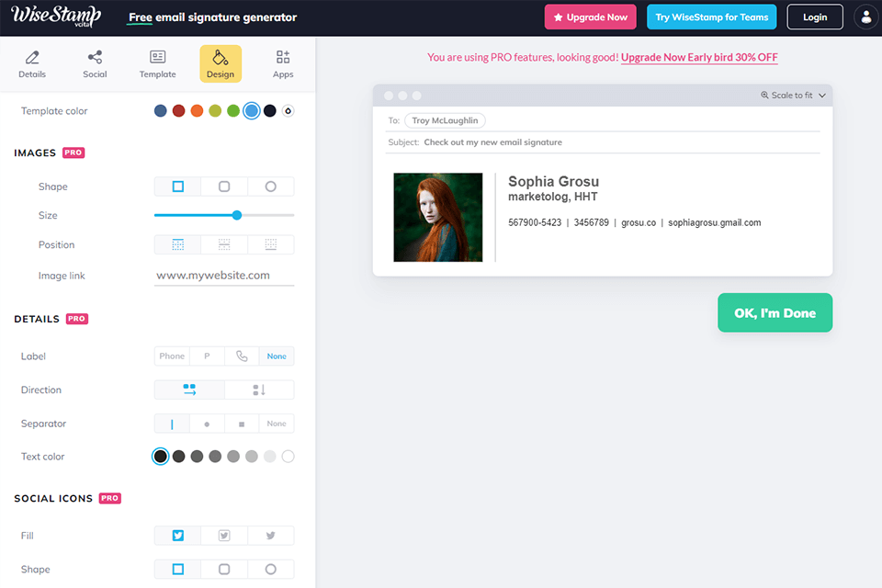
Task: Click the Upgrade Now button
Action: [x=590, y=17]
